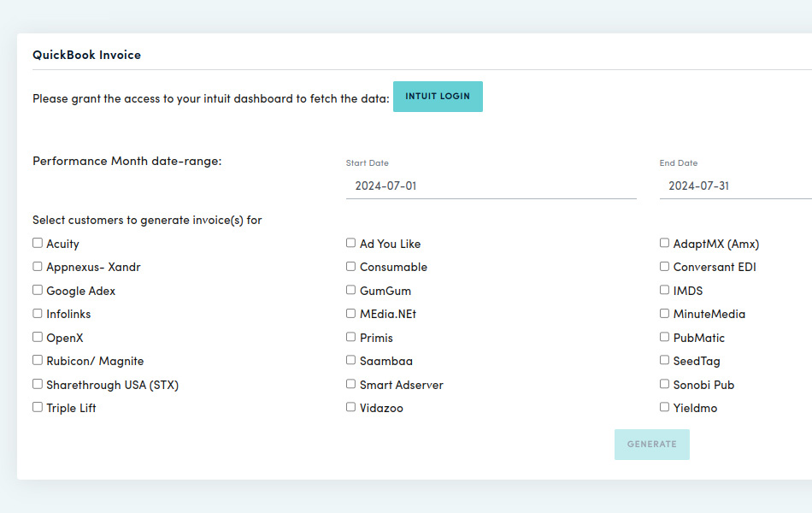Enable the Smart Adserver checkbox
Image resolution: width=812 pixels, height=513 pixels.
pyautogui.click(x=350, y=384)
